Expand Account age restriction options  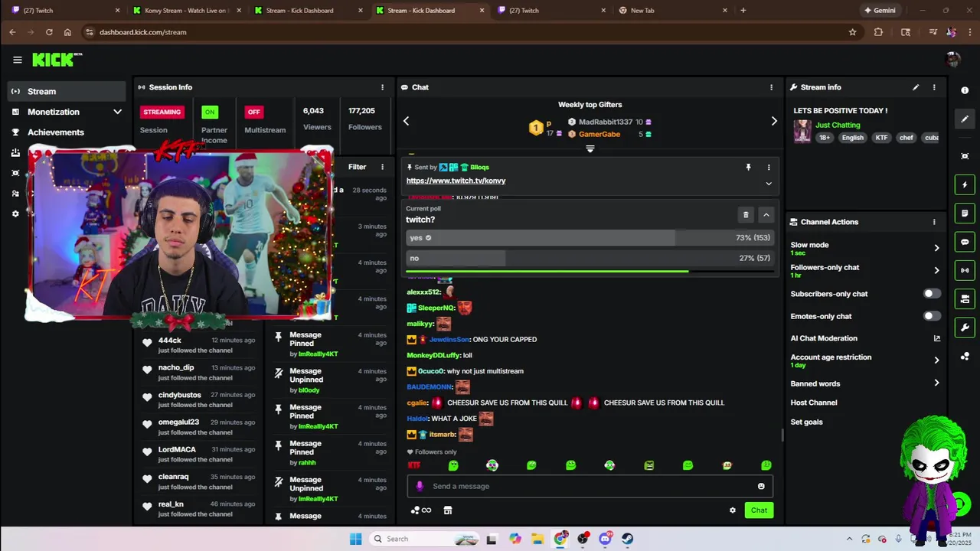pyautogui.click(x=936, y=360)
